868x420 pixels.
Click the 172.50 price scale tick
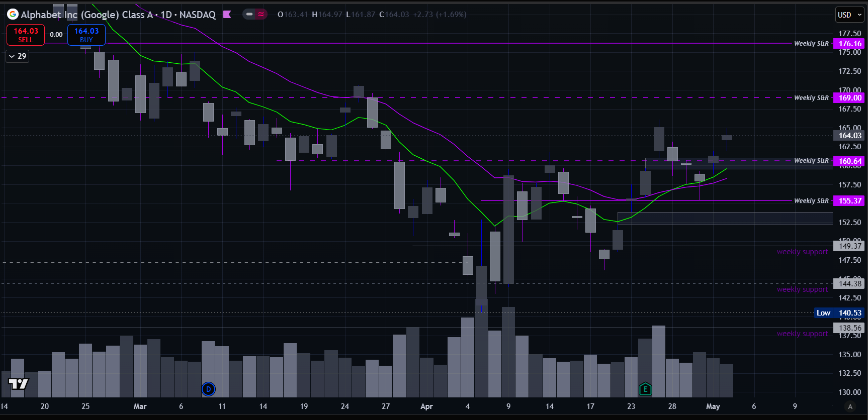pyautogui.click(x=850, y=71)
